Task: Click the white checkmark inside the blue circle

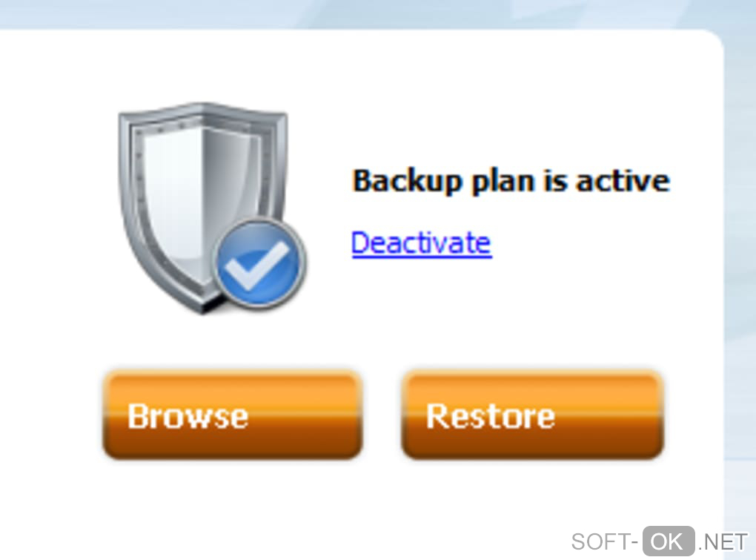Action: (257, 266)
